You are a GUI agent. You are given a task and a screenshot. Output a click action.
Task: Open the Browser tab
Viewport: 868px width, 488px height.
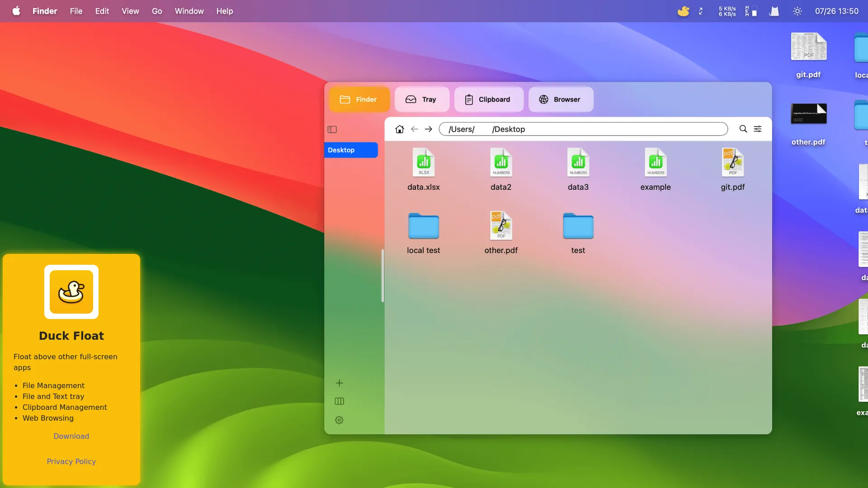pyautogui.click(x=561, y=99)
